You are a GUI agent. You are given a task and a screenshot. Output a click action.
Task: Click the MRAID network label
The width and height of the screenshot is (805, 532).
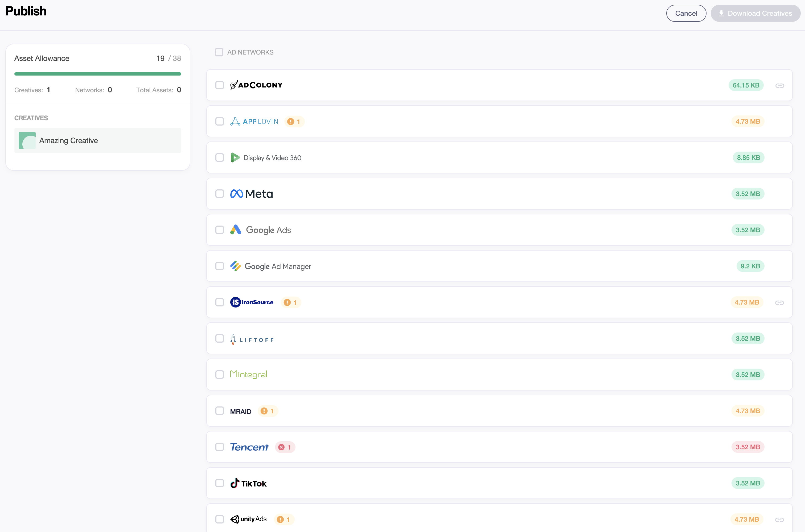pos(241,411)
